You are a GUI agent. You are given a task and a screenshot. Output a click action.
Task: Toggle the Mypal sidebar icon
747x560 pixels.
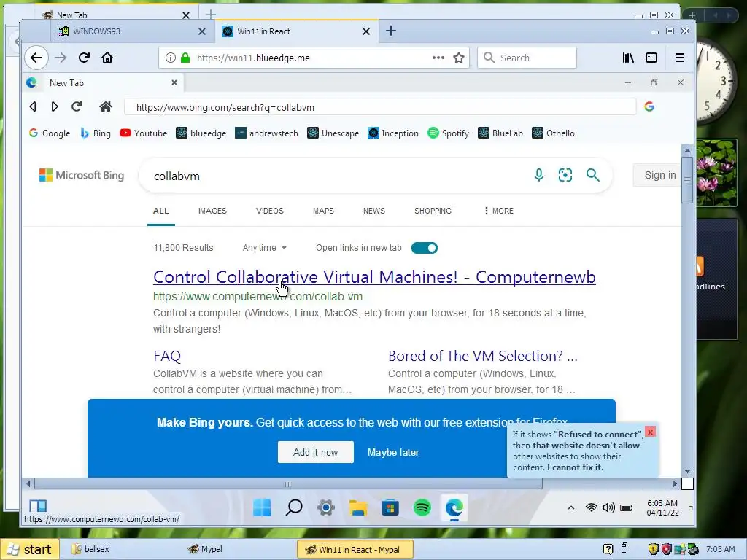pos(651,58)
